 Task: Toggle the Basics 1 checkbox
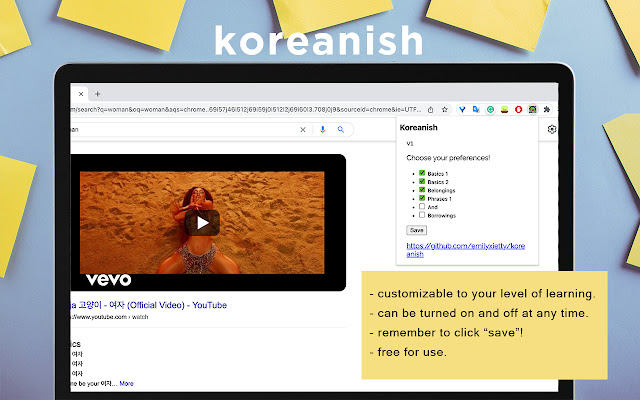click(422, 173)
